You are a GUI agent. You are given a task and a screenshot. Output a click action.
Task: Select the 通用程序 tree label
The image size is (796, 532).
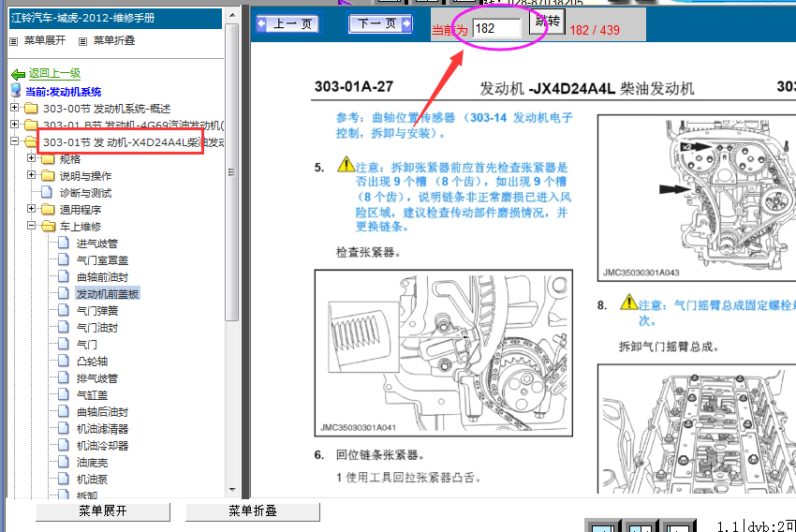(x=81, y=210)
